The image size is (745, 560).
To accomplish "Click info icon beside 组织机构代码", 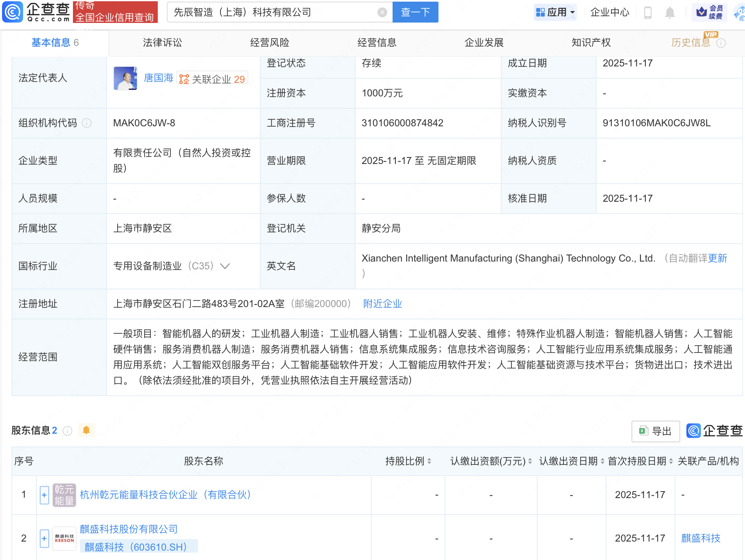I will [87, 123].
